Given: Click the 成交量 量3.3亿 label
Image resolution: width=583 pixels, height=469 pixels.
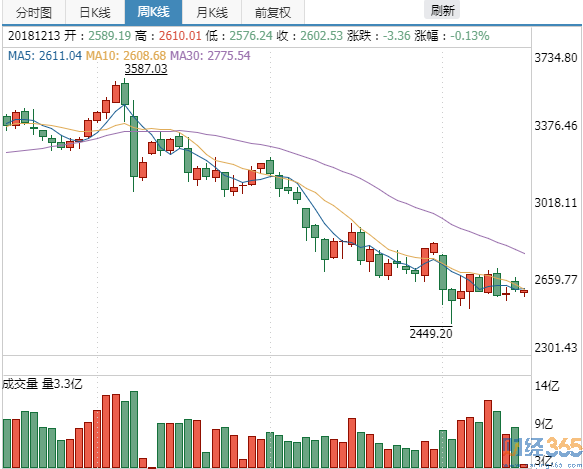Looking at the screenshot, I should tap(42, 383).
